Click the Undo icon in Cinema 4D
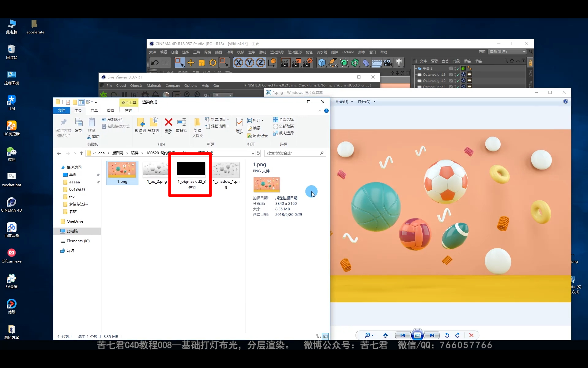 (x=155, y=63)
